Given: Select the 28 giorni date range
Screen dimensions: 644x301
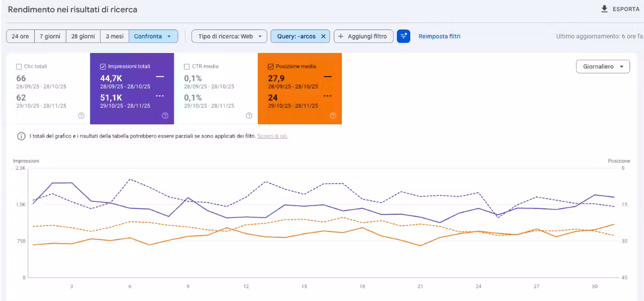Looking at the screenshot, I should tap(83, 36).
